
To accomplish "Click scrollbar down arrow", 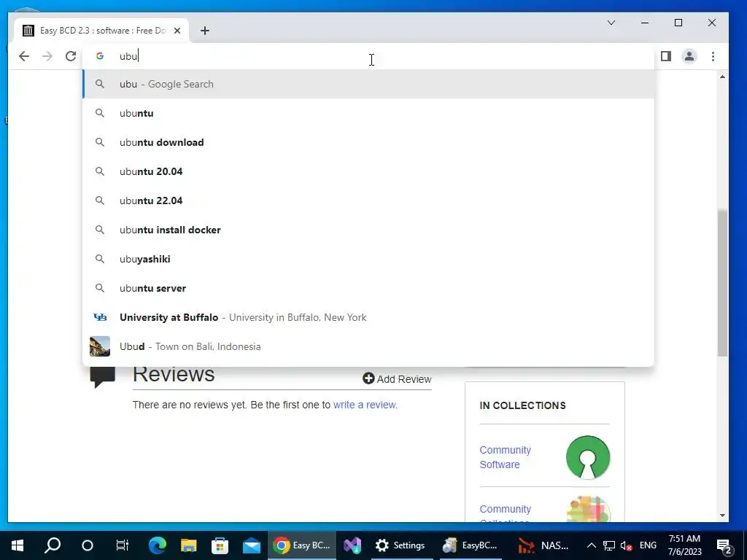I will [x=723, y=516].
